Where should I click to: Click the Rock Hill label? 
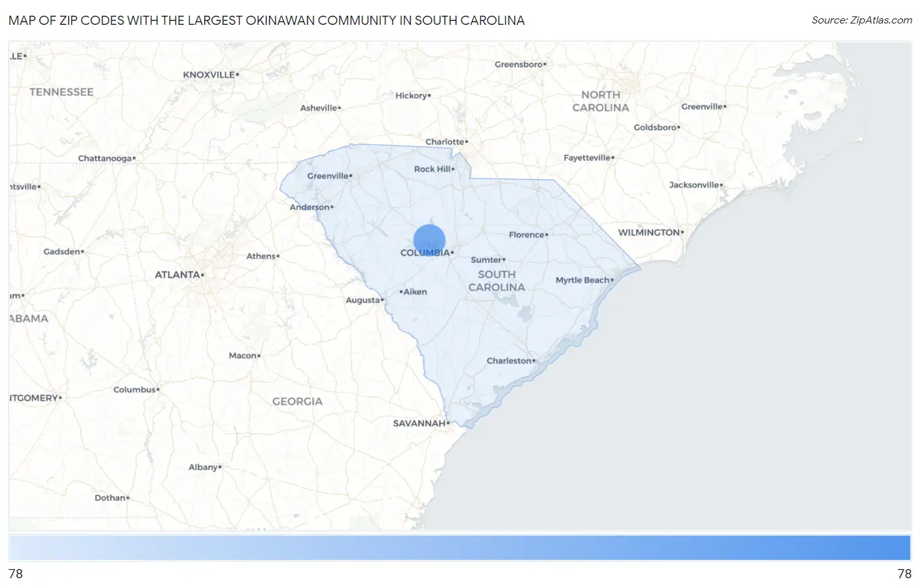(x=433, y=169)
